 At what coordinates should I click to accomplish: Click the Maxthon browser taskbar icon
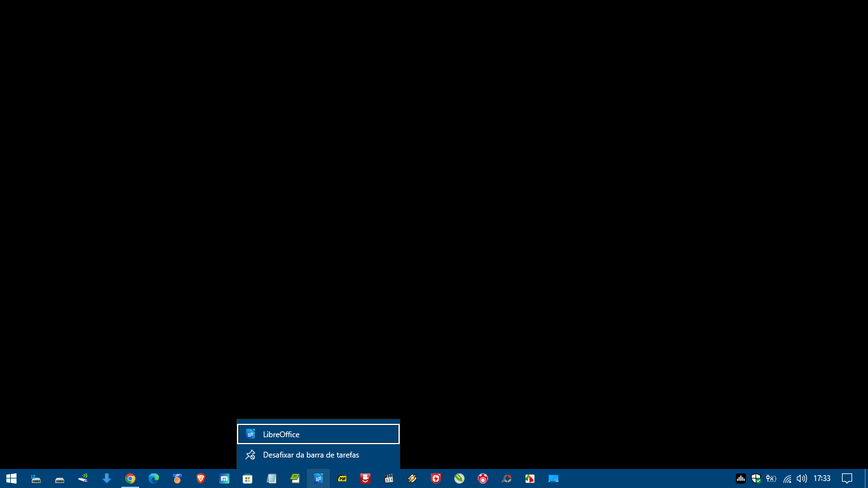[224, 478]
